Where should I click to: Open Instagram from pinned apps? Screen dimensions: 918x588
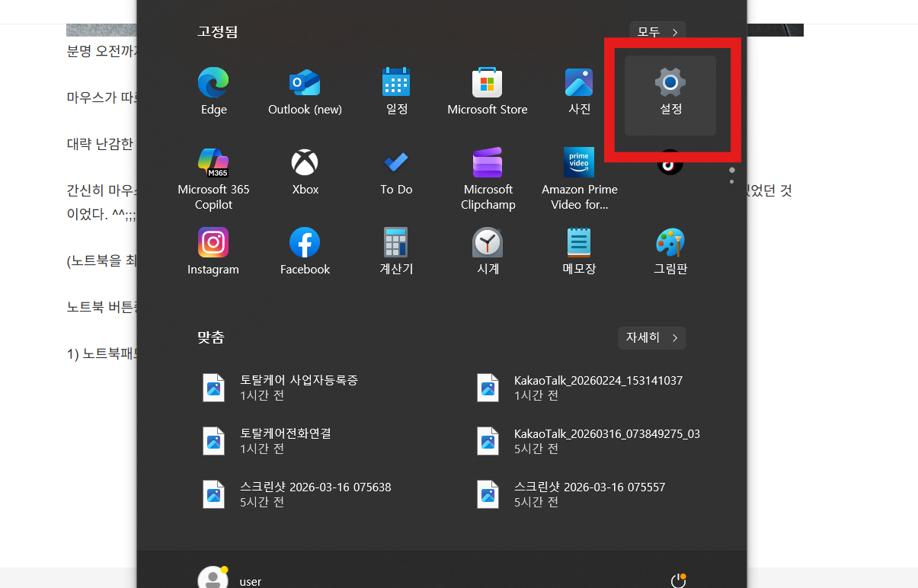pos(213,253)
